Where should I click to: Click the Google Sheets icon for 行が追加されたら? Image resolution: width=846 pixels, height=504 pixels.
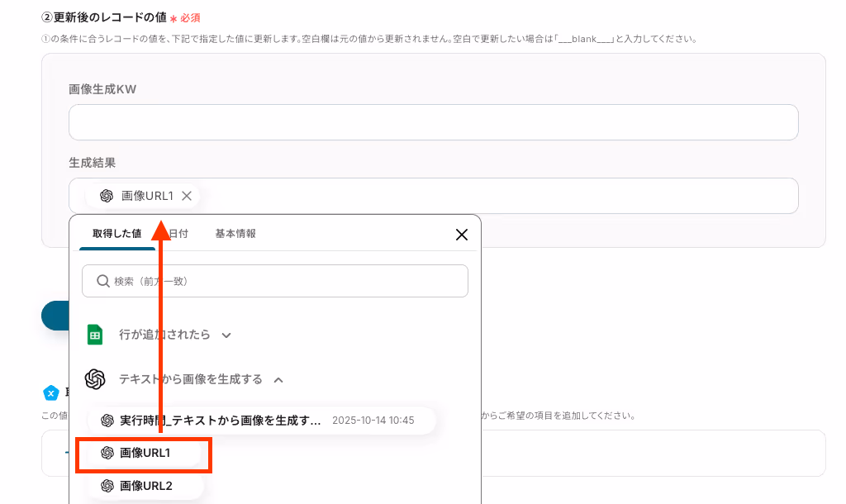[x=95, y=335]
